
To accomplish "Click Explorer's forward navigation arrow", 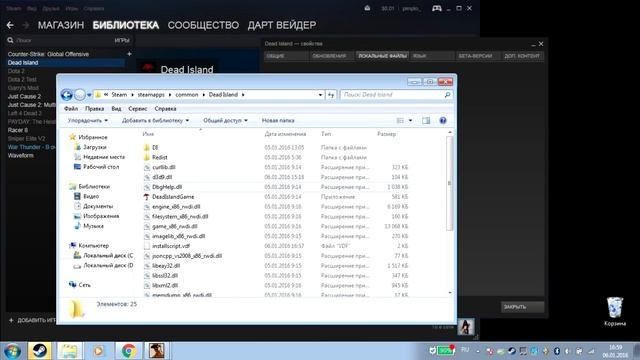I will 80,95.
